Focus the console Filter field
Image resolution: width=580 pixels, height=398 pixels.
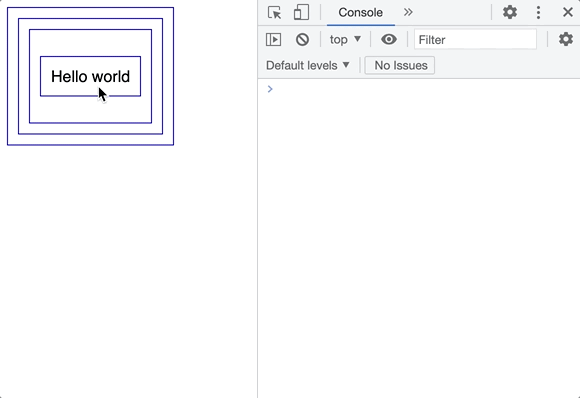475,40
